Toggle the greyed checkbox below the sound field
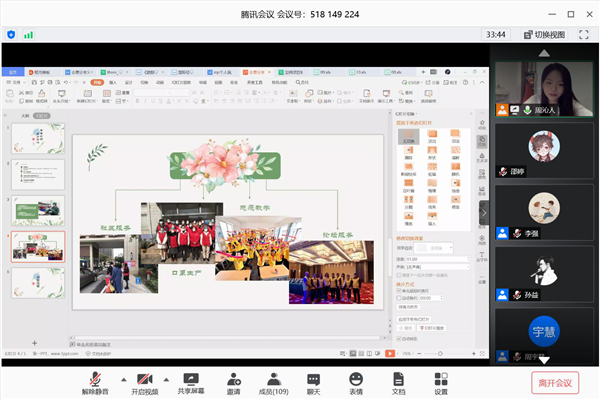The width and height of the screenshot is (600, 400). pyautogui.click(x=399, y=275)
